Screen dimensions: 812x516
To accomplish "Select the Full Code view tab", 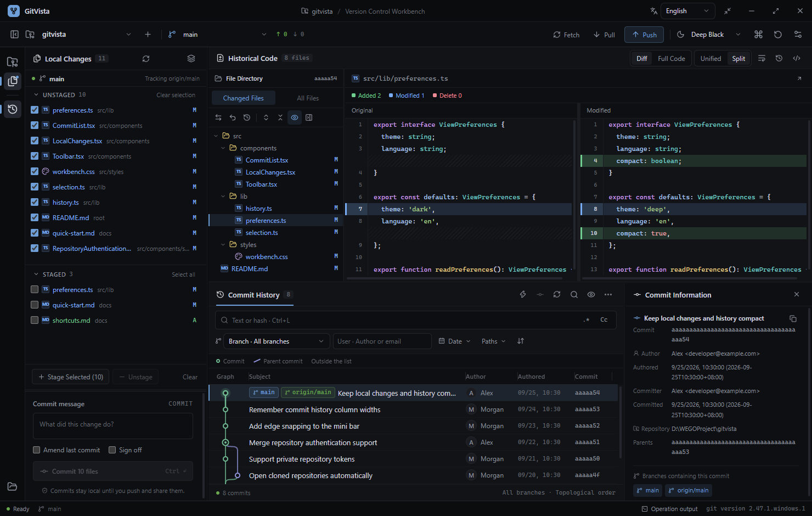I will point(671,59).
